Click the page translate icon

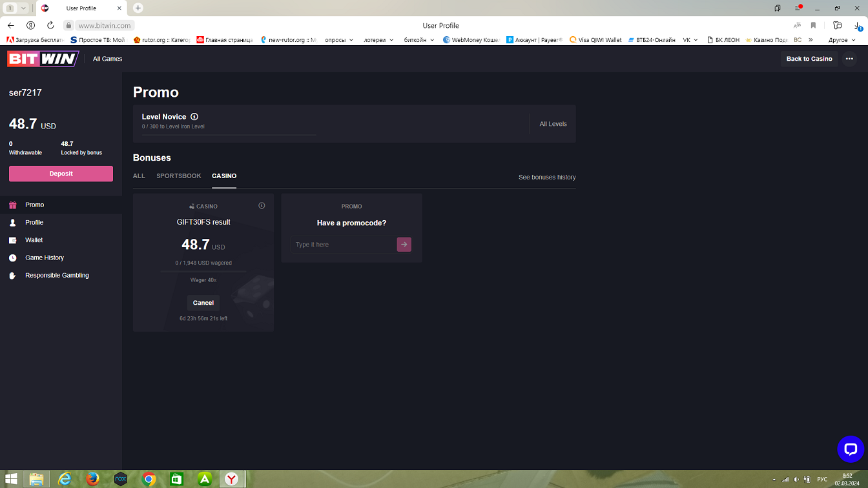797,25
